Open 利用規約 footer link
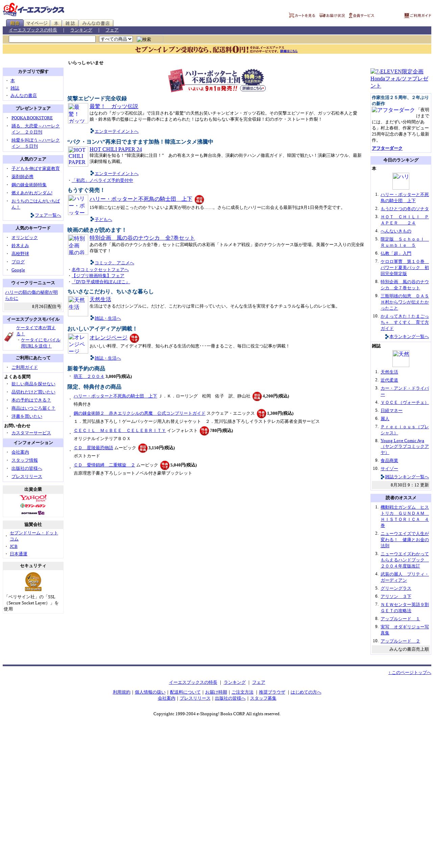The height and width of the screenshot is (868, 434). coord(121,692)
